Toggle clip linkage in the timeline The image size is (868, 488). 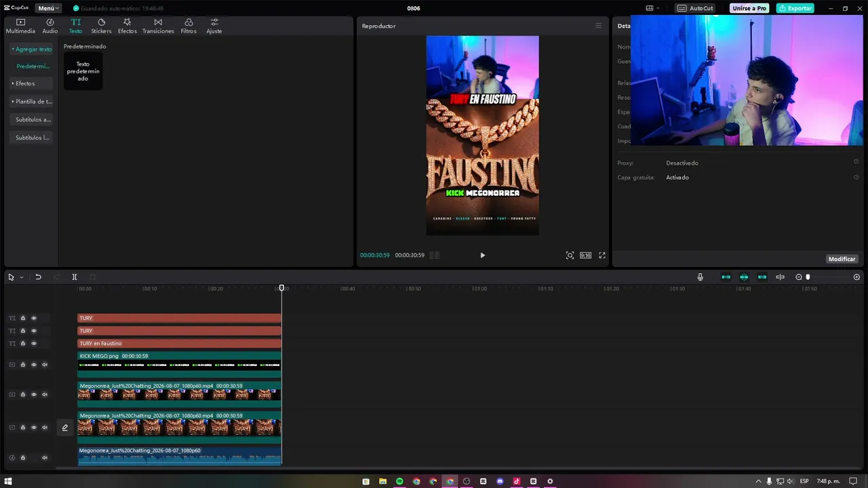point(762,277)
